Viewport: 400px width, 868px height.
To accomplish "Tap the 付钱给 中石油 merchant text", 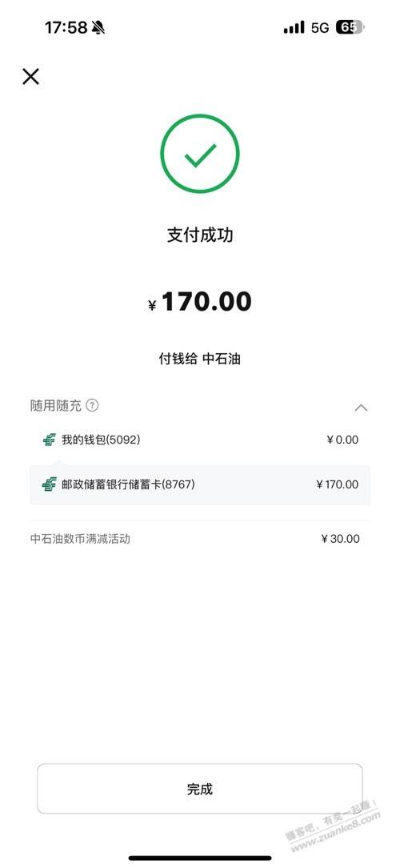I will [200, 359].
